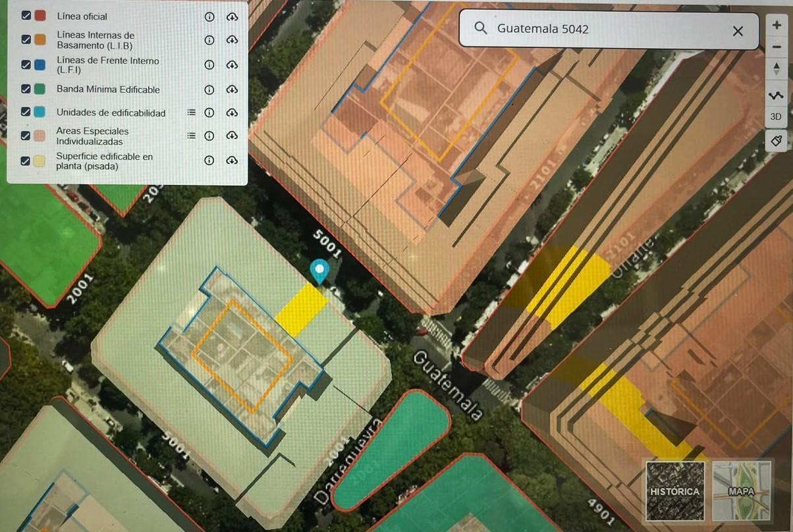
Task: Show info for Areas Especiales Individualizadas
Action: click(209, 136)
